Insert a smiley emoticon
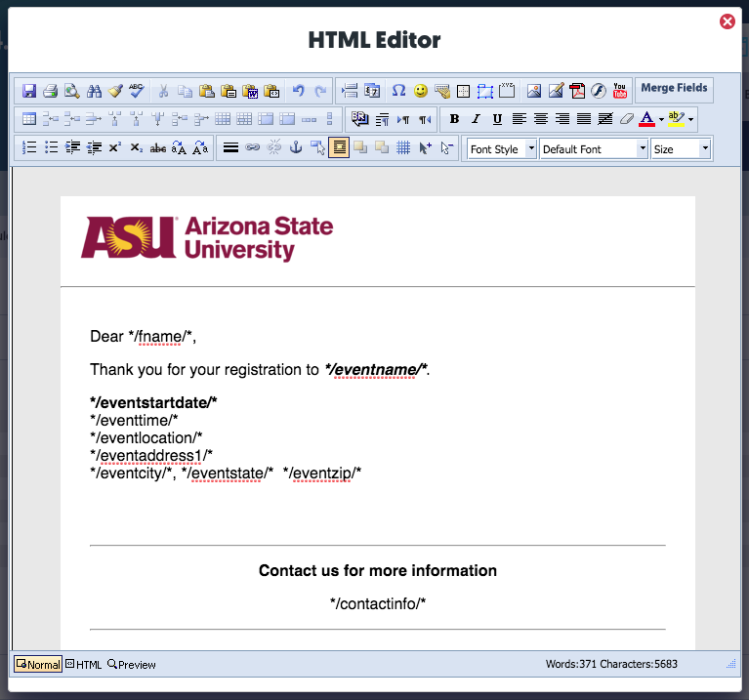749x700 pixels. tap(420, 91)
